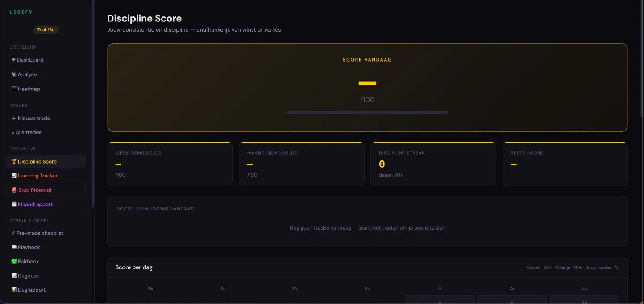The image size is (644, 304).
Task: Click the chart icon for Learning Tracker
Action: pos(14,176)
